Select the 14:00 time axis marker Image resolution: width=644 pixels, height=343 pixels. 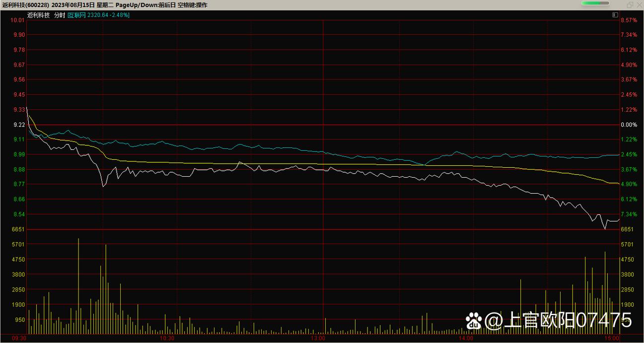pyautogui.click(x=466, y=338)
